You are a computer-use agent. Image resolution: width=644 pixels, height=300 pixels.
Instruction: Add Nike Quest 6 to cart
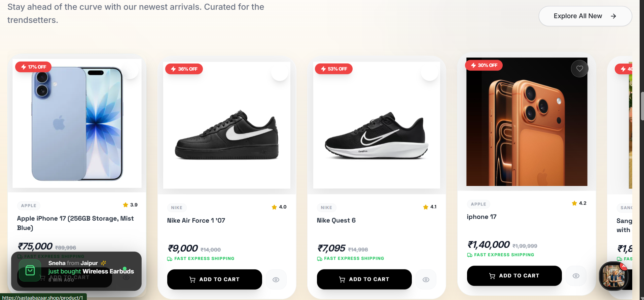[364, 279]
